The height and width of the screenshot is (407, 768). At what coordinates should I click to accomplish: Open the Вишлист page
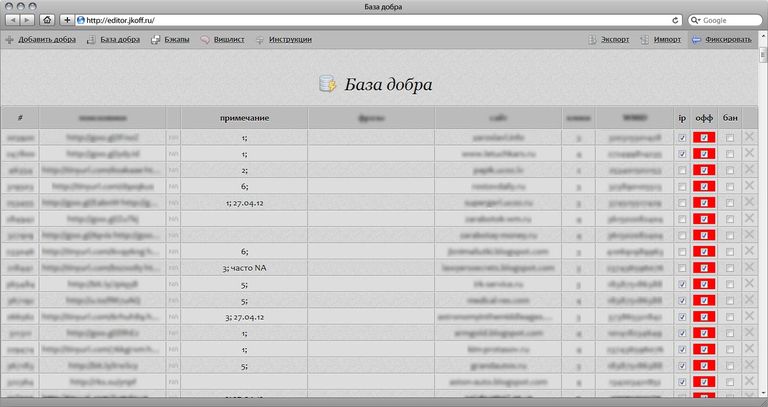tap(227, 40)
